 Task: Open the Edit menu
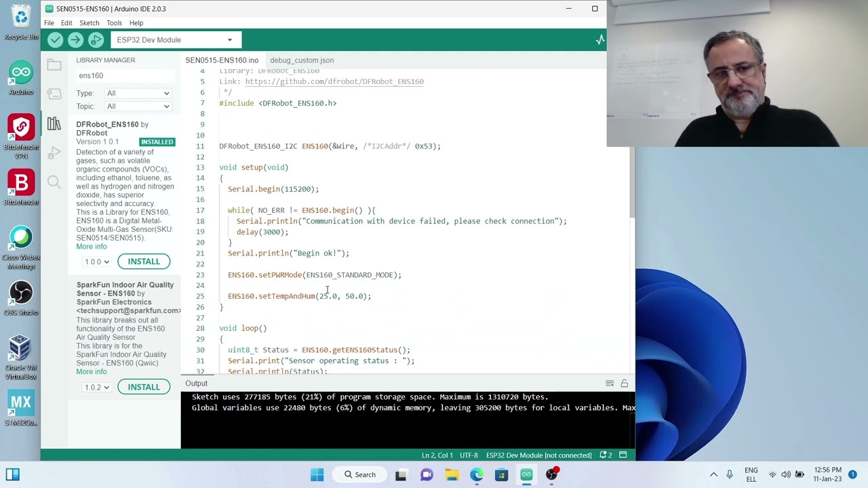[66, 23]
